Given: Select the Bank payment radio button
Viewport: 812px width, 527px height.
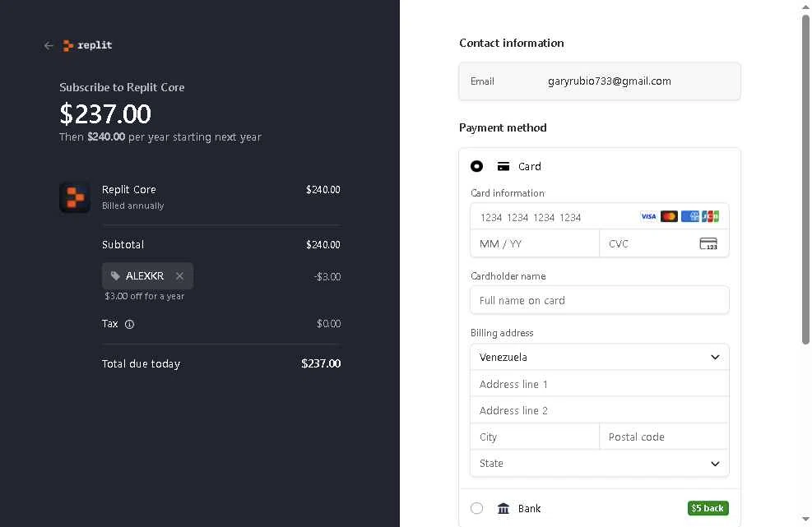Looking at the screenshot, I should pos(476,508).
